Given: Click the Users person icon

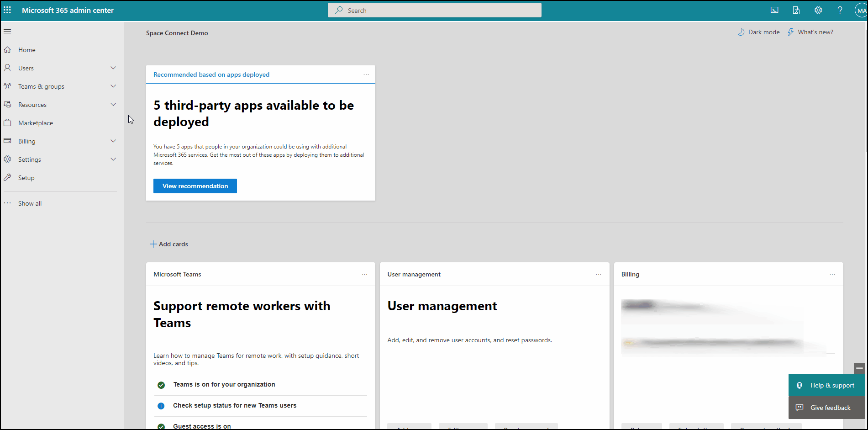Looking at the screenshot, I should click(x=7, y=68).
